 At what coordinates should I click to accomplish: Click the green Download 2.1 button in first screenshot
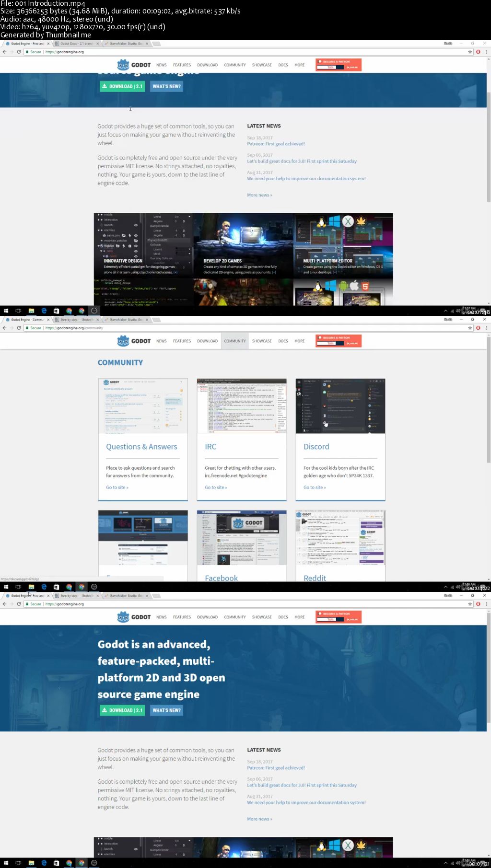122,86
